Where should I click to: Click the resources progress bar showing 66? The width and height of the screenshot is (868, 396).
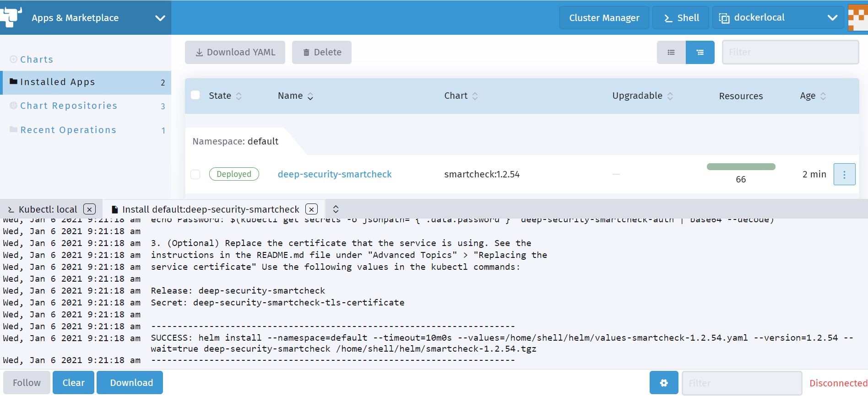(x=741, y=167)
